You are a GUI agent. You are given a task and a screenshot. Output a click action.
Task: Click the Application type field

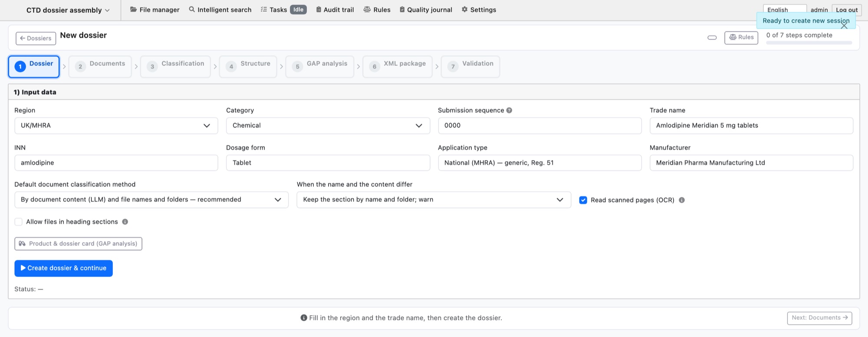tap(540, 163)
